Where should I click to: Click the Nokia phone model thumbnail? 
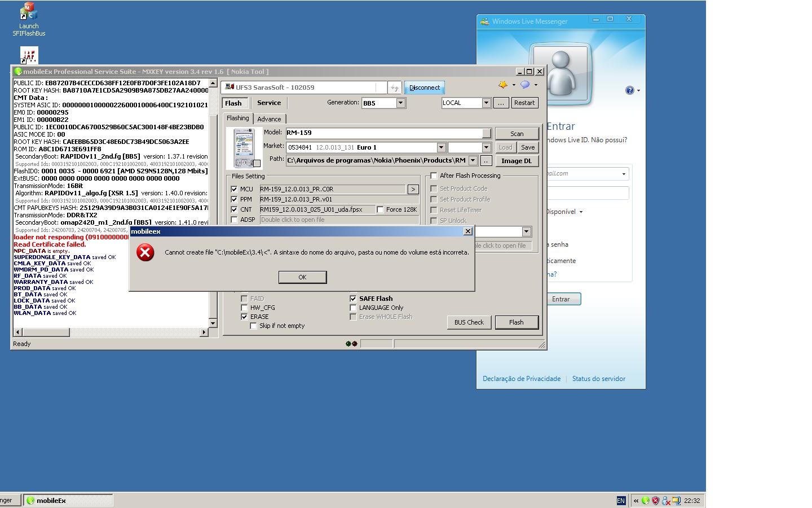[x=244, y=148]
